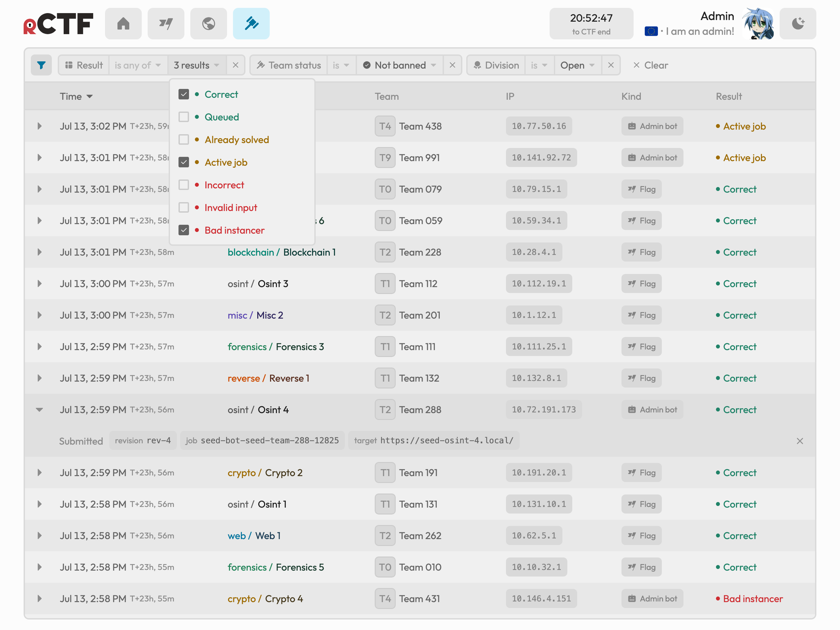Viewport: 840px width, 630px height.
Task: Open the Not banned dropdown
Action: click(x=400, y=65)
